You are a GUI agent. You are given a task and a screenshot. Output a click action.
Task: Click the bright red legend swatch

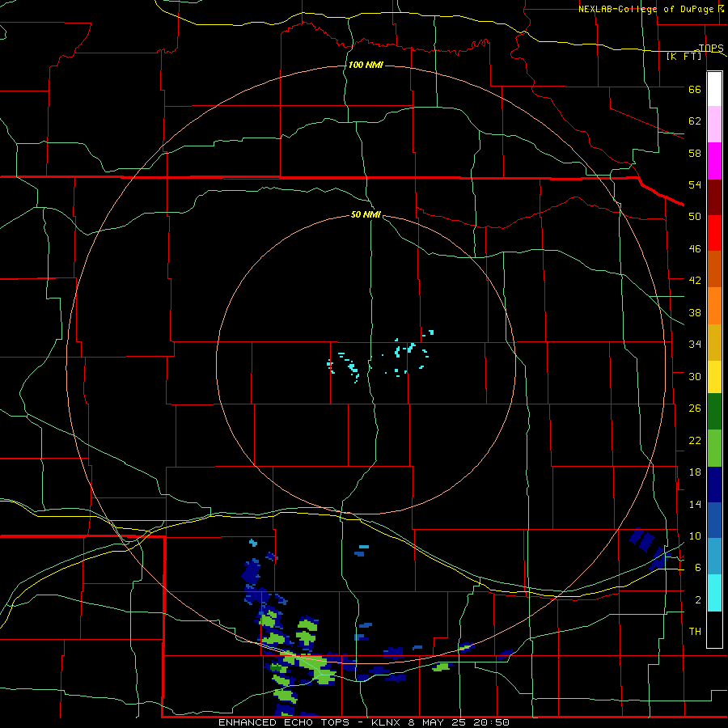(714, 233)
